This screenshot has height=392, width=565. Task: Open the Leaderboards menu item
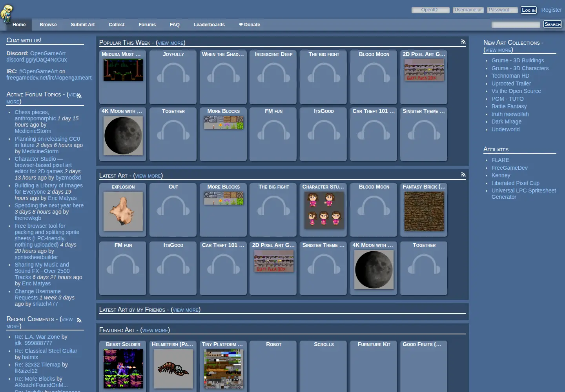coord(209,25)
